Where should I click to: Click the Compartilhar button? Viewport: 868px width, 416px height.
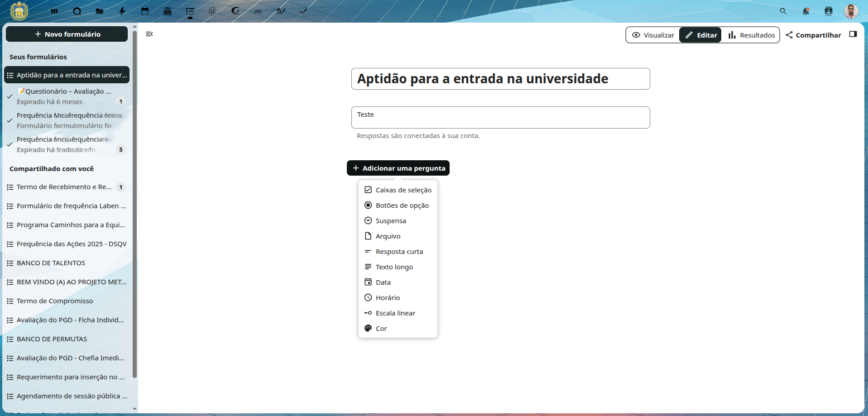pyautogui.click(x=813, y=35)
